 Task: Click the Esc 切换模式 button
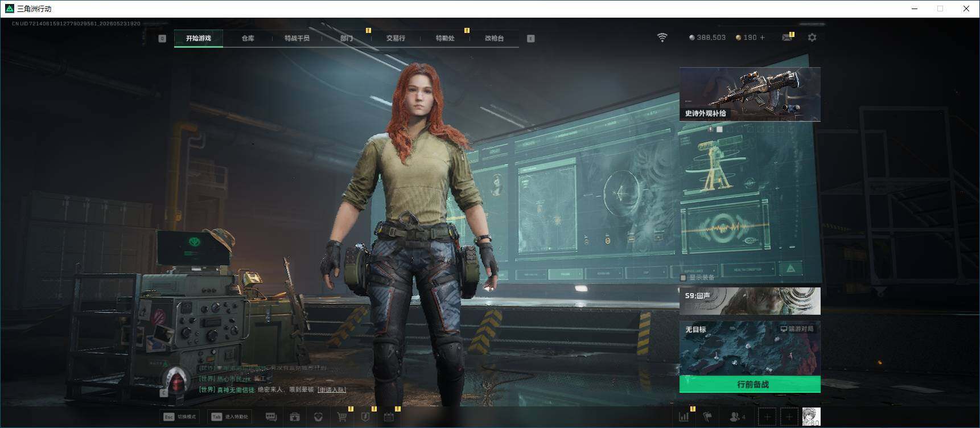[x=180, y=417]
